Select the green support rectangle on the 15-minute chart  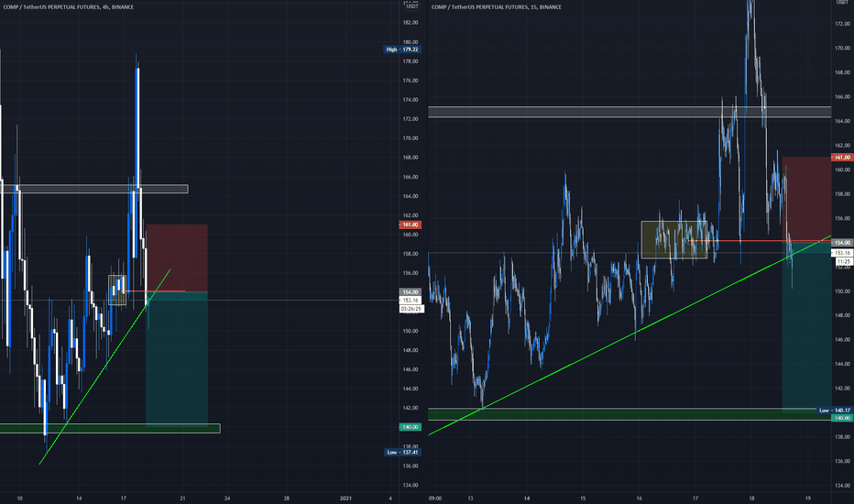click(630, 414)
